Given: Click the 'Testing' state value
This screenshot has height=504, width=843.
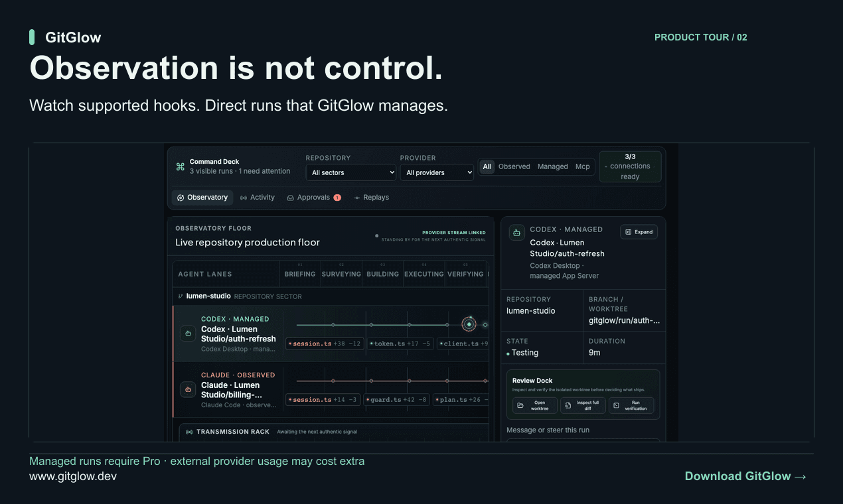Looking at the screenshot, I should (x=525, y=353).
